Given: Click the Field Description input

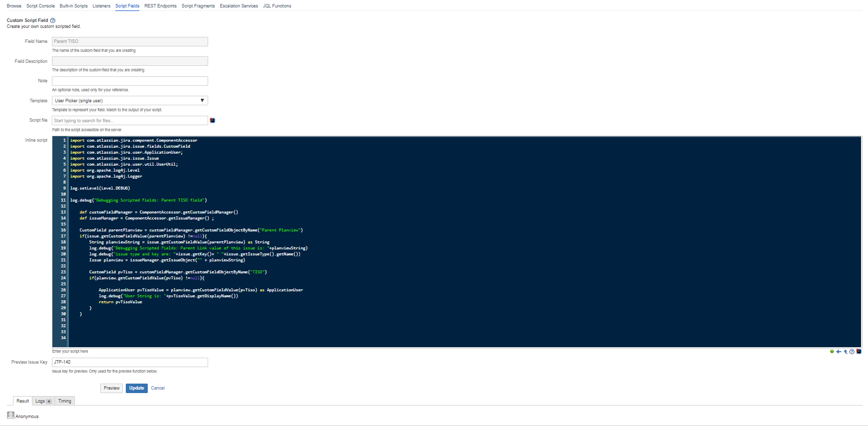Looking at the screenshot, I should coord(130,61).
